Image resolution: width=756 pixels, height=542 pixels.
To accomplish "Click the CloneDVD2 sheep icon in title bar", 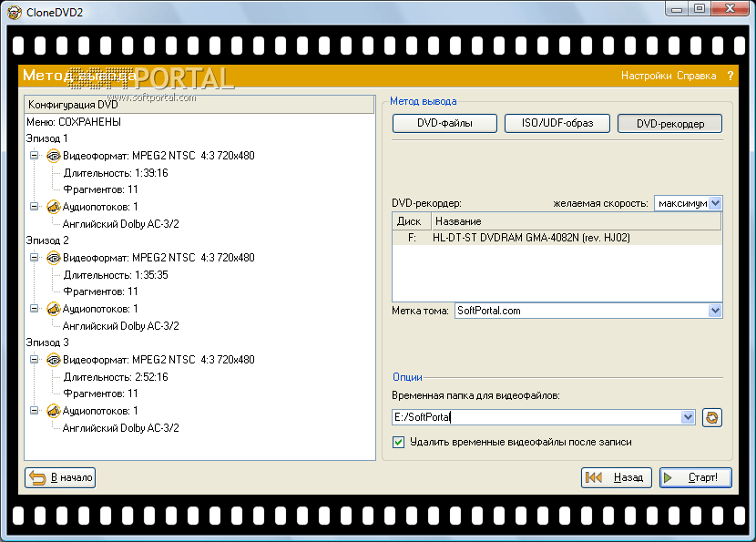I will (14, 11).
